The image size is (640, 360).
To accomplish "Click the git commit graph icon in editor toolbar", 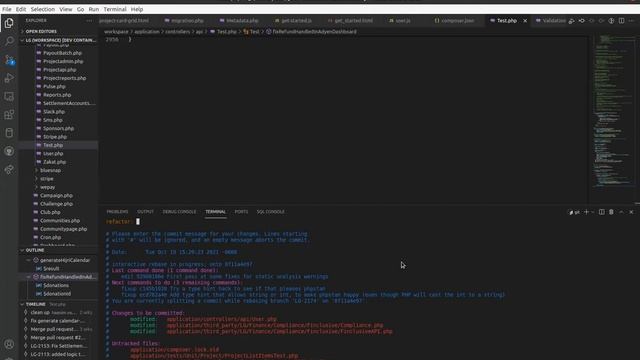I will click(x=582, y=20).
